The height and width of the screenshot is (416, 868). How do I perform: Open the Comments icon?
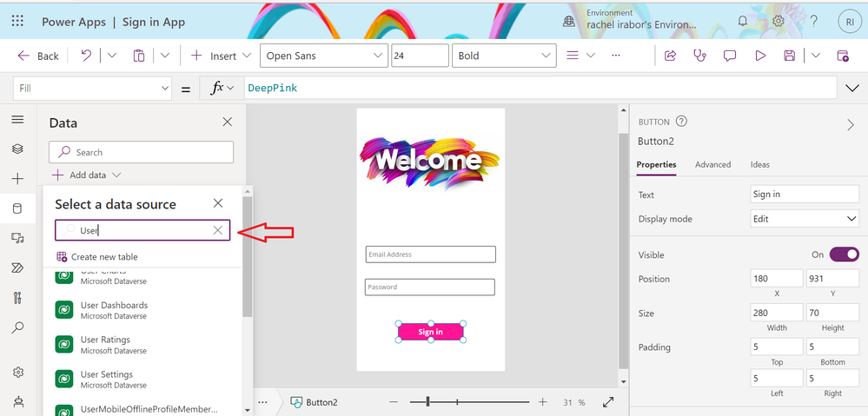(x=730, y=56)
